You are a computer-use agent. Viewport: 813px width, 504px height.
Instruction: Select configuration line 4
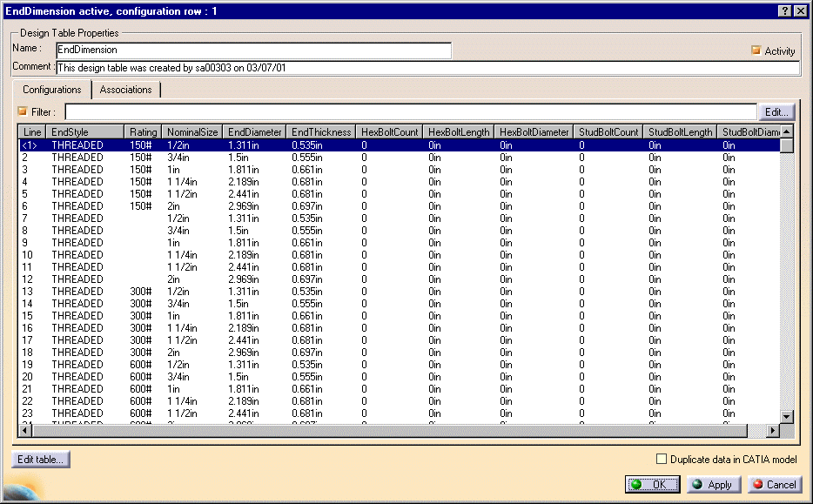click(400, 182)
